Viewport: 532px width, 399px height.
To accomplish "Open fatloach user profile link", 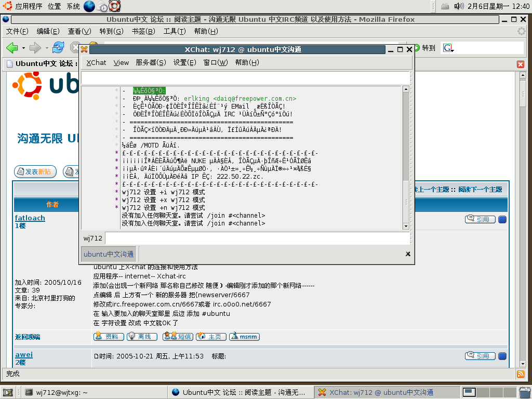I will [x=30, y=218].
